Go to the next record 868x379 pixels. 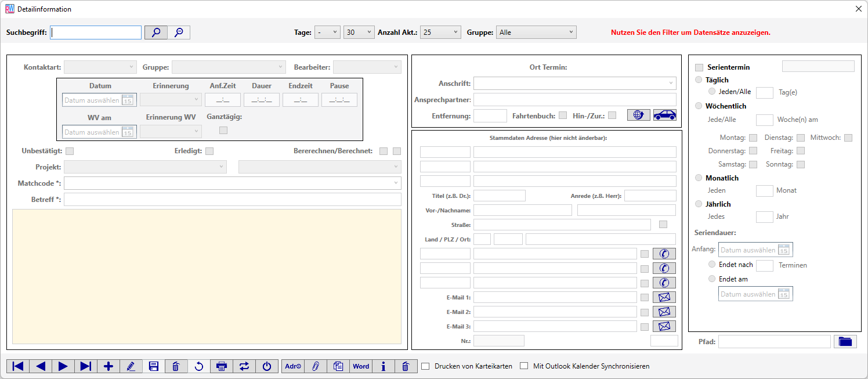pos(63,366)
